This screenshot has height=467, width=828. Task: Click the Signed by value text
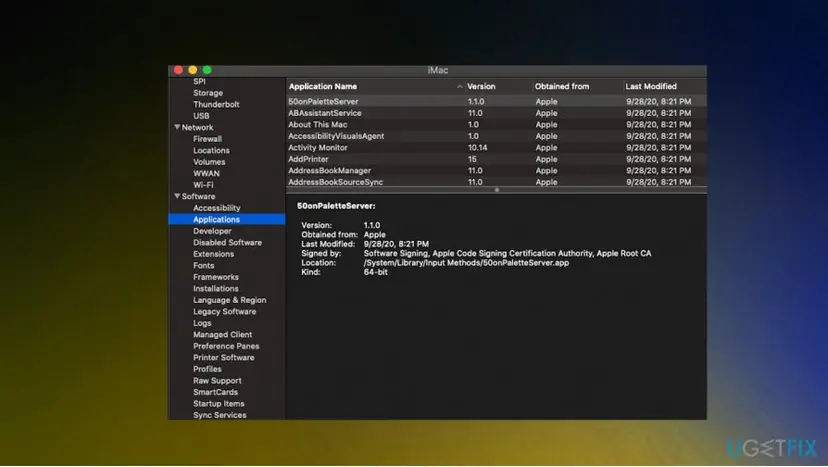pos(507,254)
